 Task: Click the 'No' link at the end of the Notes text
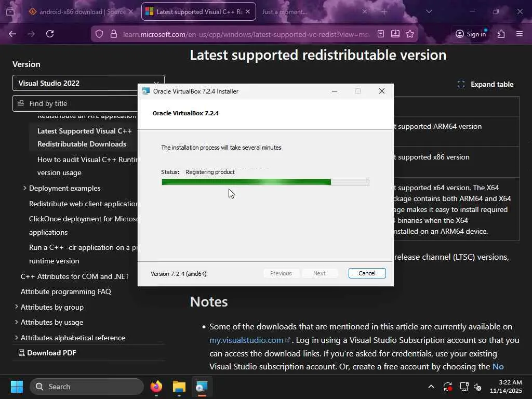[498, 367]
